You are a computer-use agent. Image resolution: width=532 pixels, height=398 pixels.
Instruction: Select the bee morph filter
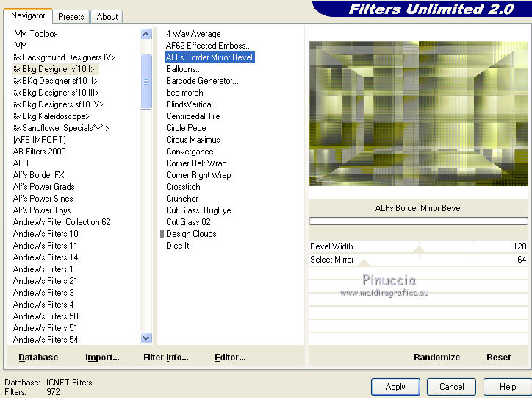[x=184, y=93]
